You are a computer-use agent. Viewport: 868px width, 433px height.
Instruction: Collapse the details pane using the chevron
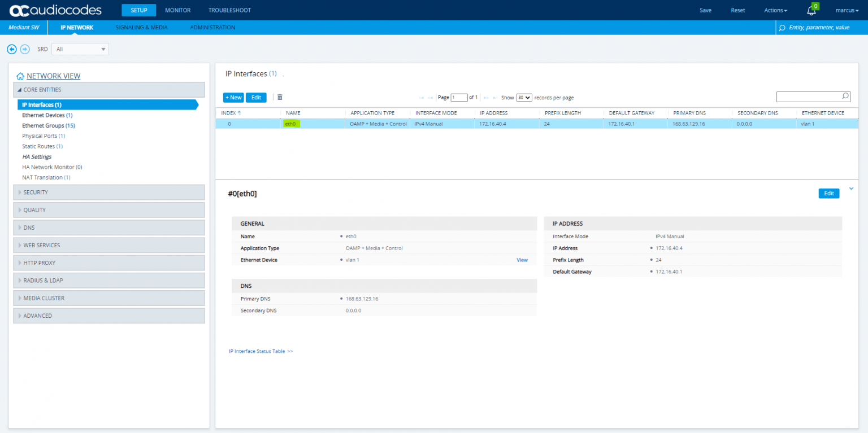[x=851, y=189]
